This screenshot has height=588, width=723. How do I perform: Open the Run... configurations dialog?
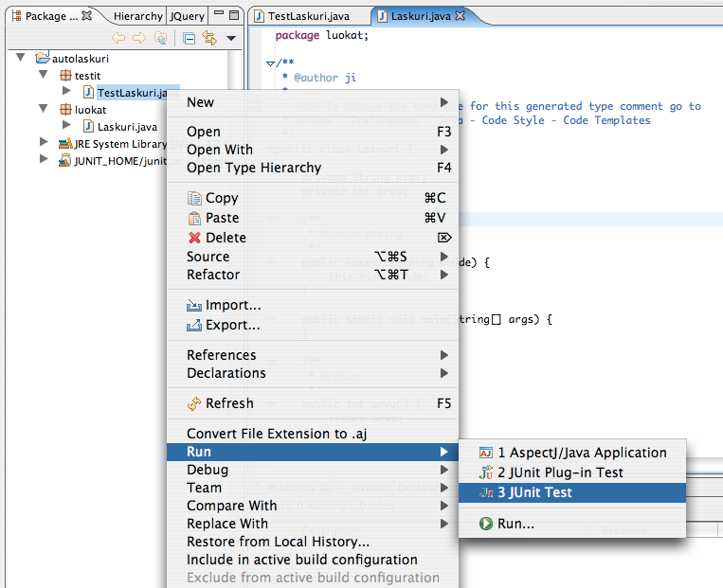(572, 524)
